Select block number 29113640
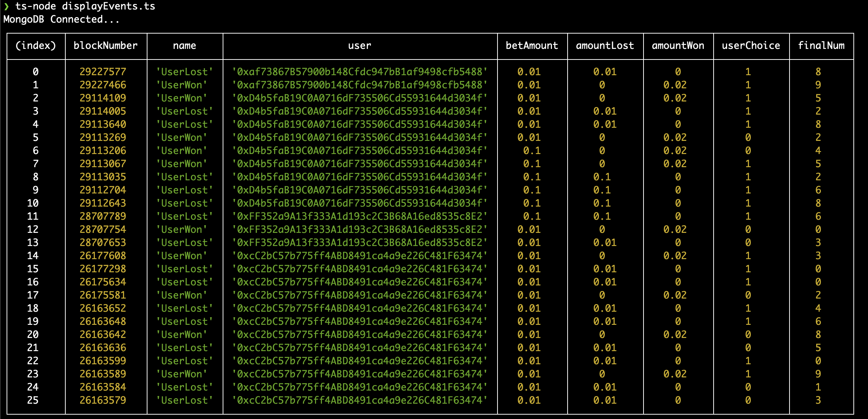 (103, 124)
